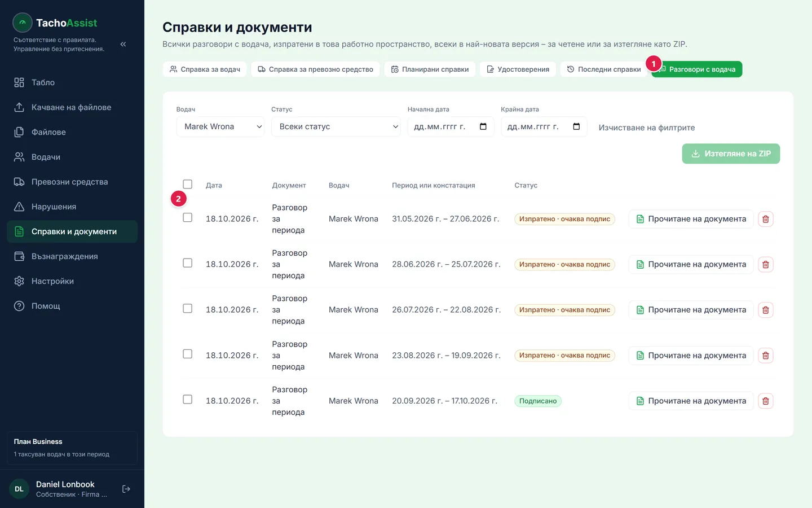Delete the signed 20.09.2026 – 17.10.2026 row
Image resolution: width=812 pixels, height=508 pixels.
click(766, 401)
